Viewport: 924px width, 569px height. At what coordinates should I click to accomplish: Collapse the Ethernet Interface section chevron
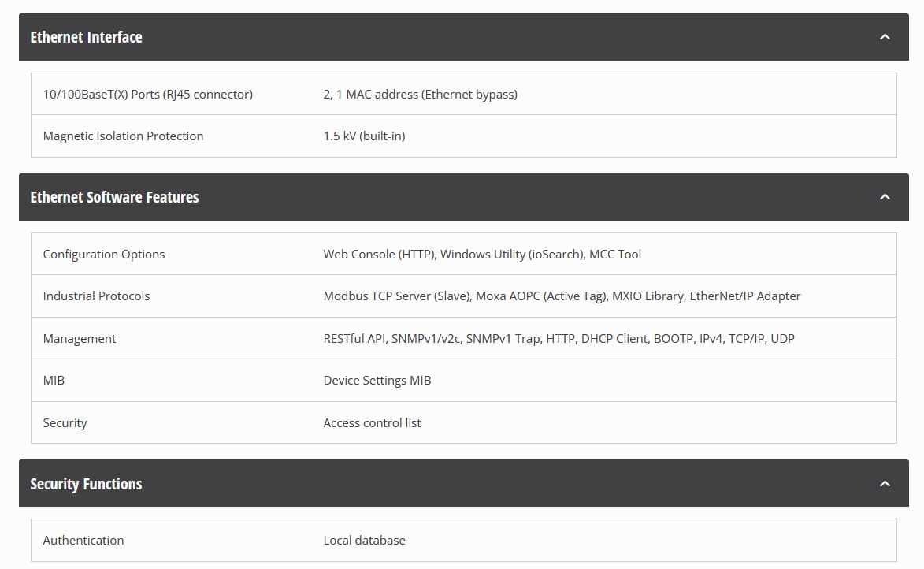(885, 37)
